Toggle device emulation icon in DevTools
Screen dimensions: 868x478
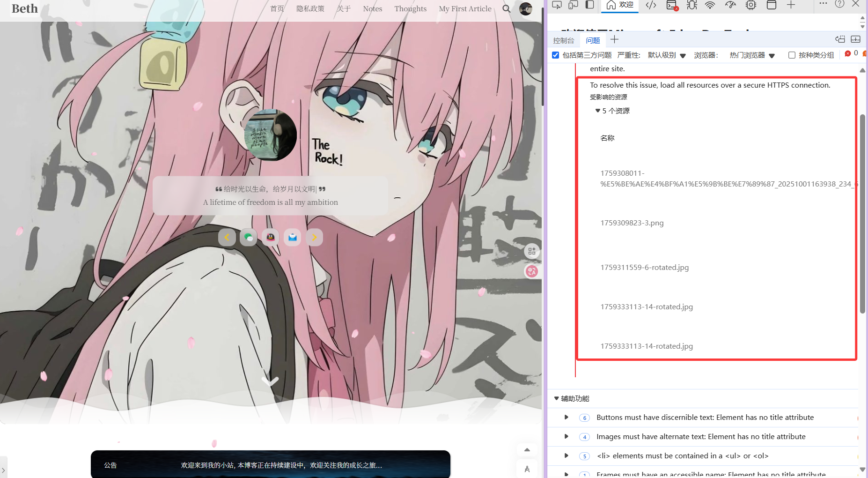tap(573, 5)
